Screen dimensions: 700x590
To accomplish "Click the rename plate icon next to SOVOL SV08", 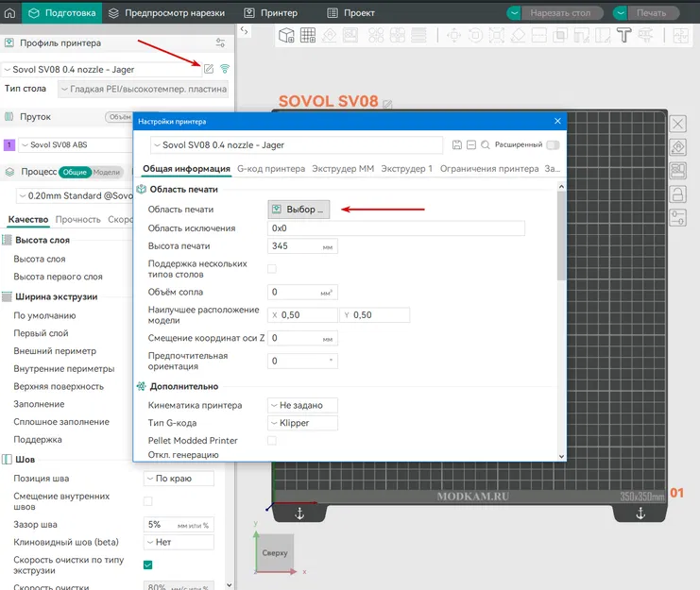I will coord(387,105).
